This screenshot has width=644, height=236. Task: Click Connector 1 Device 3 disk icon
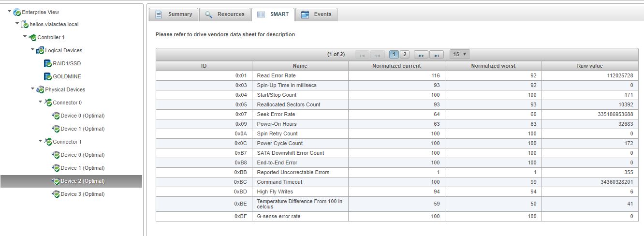click(56, 194)
